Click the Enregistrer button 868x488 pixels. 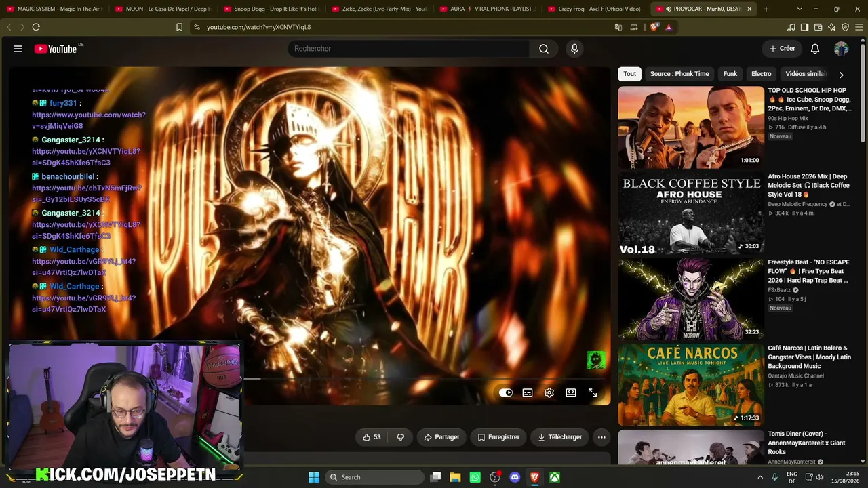(x=498, y=437)
